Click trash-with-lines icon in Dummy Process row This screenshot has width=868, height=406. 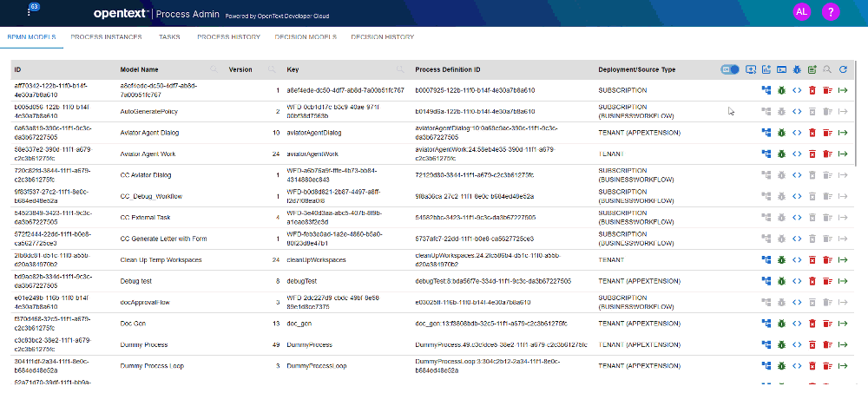tap(827, 344)
